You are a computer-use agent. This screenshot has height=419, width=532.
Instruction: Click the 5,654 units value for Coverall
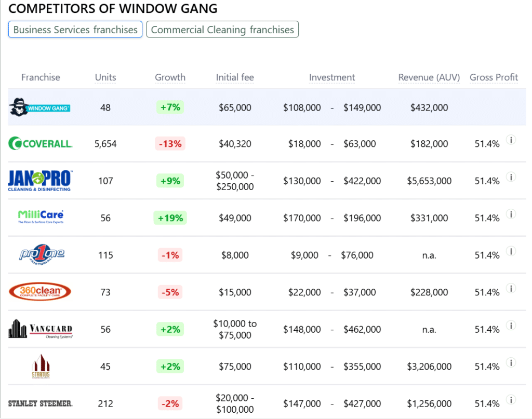[x=105, y=144]
